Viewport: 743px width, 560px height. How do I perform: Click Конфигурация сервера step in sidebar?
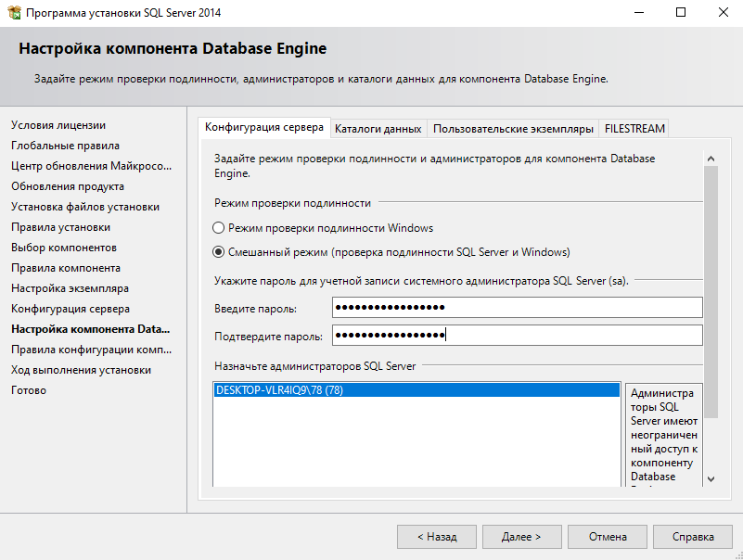(70, 309)
